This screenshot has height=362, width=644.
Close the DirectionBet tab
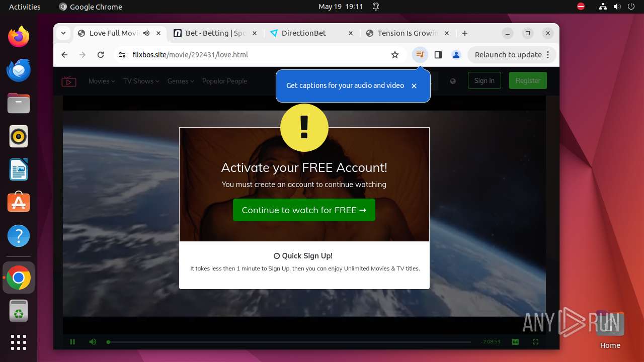351,33
